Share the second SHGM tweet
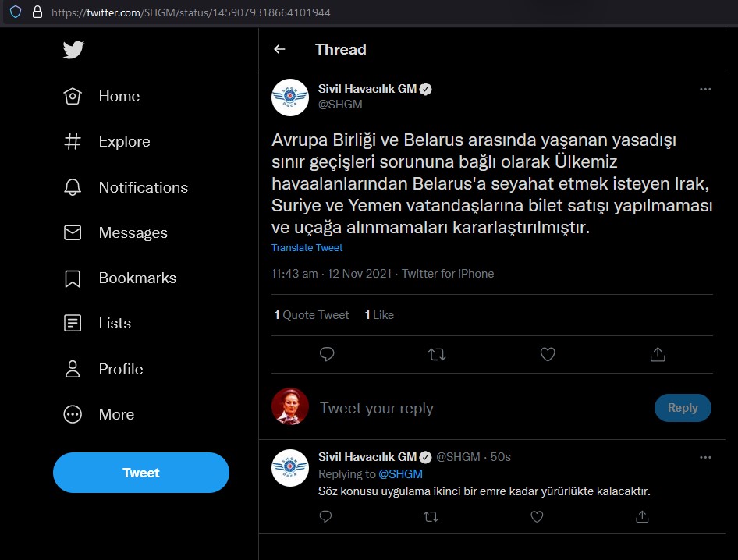 [x=642, y=516]
